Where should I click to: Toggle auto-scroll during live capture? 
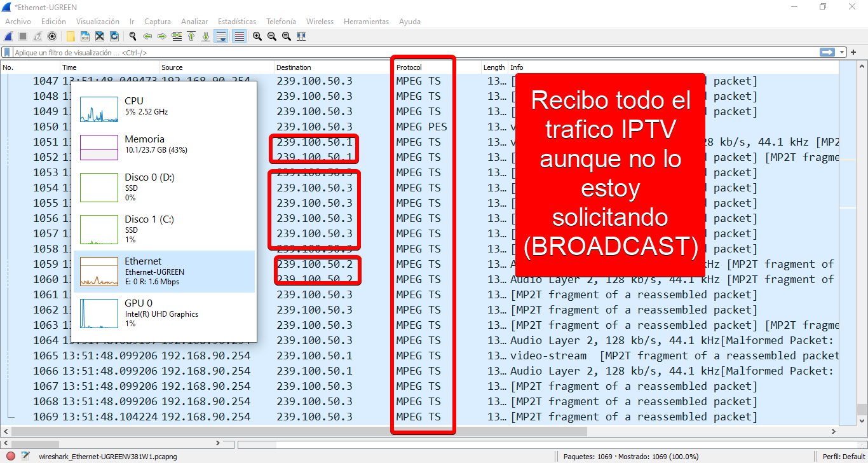coord(221,36)
